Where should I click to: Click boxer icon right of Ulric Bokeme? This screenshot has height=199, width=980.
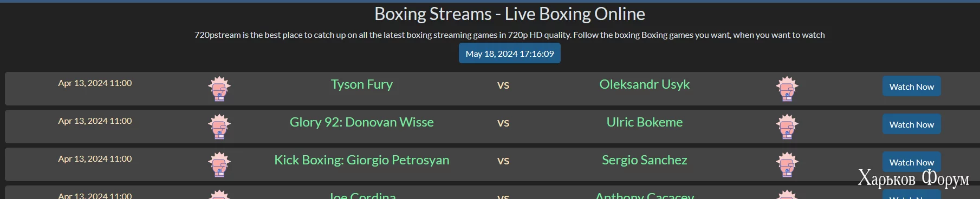click(787, 127)
